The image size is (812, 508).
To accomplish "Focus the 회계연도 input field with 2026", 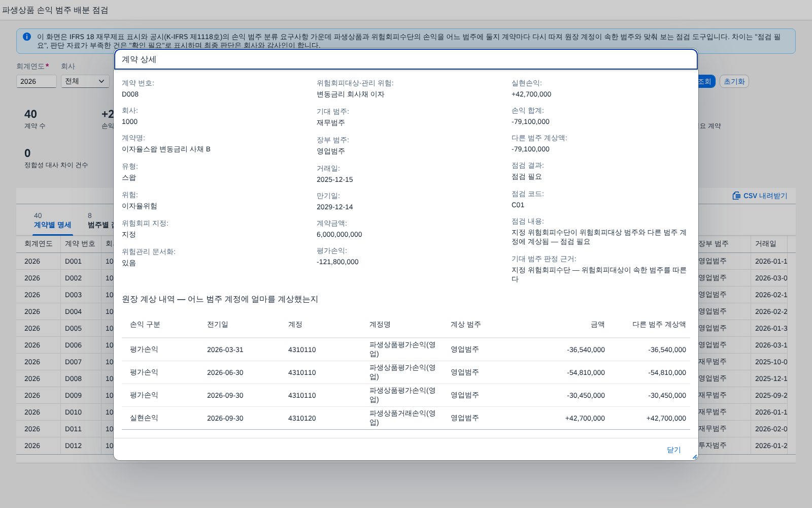I will pyautogui.click(x=36, y=81).
